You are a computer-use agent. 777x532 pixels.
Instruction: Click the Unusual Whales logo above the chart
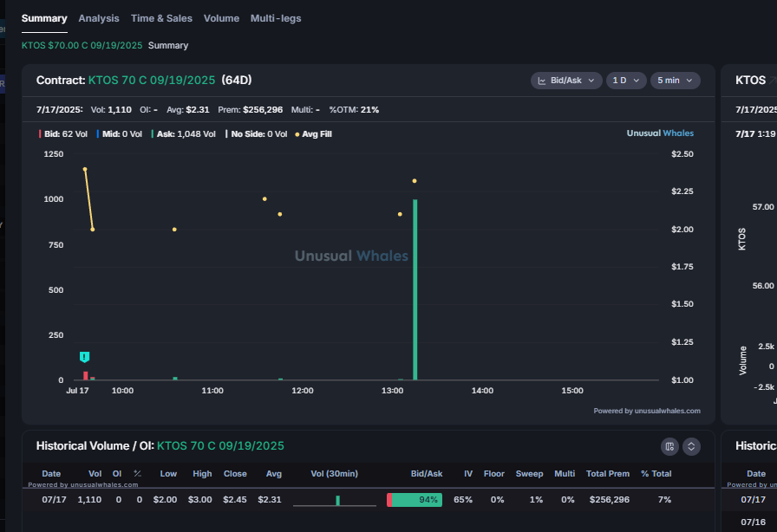click(660, 133)
